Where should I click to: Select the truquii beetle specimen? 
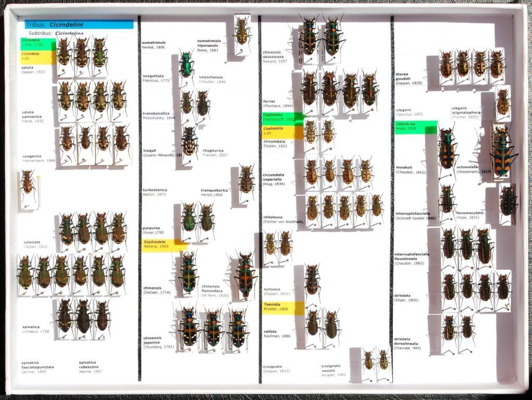click(190, 141)
